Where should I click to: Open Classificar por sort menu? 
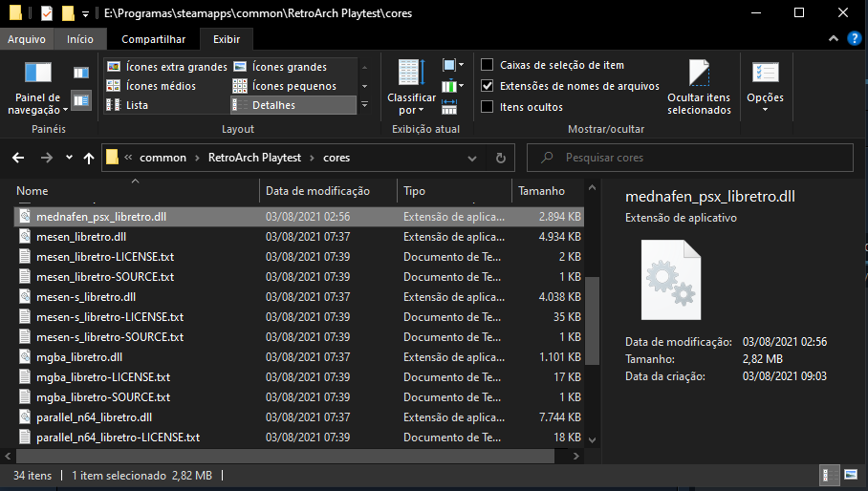click(x=411, y=87)
